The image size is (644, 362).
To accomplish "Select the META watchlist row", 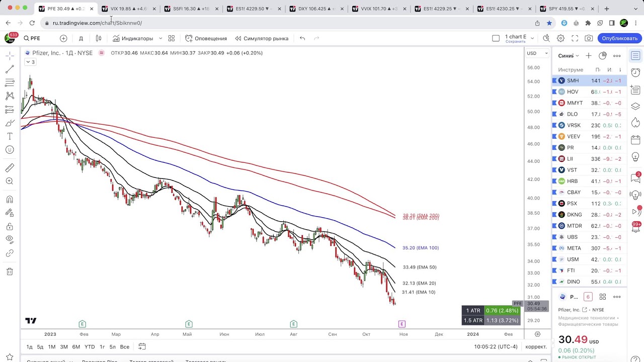I will coord(589,248).
